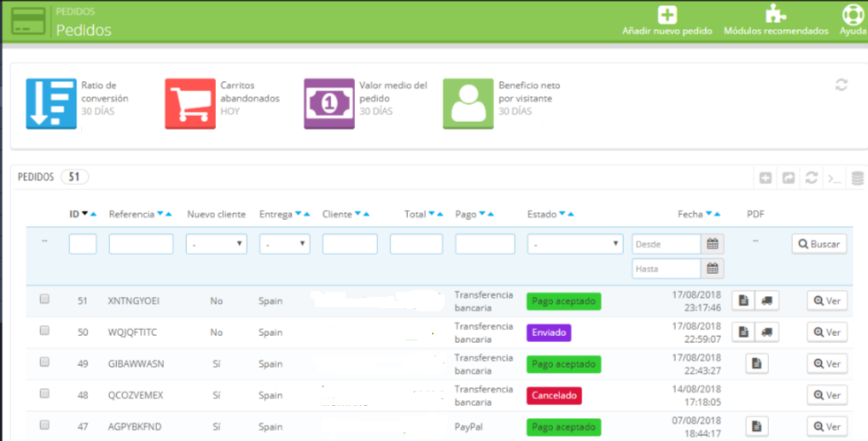The height and width of the screenshot is (441, 868).
Task: View order 50 details
Action: (827, 333)
